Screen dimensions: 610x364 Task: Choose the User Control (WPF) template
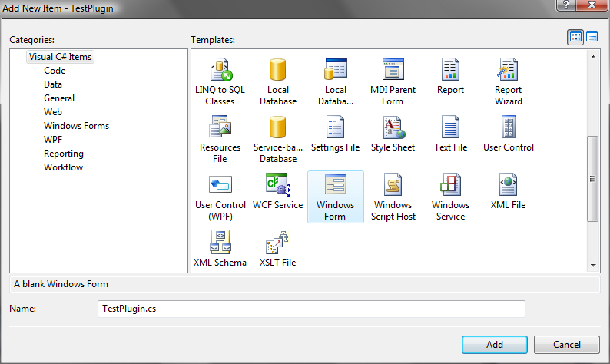pos(220,197)
